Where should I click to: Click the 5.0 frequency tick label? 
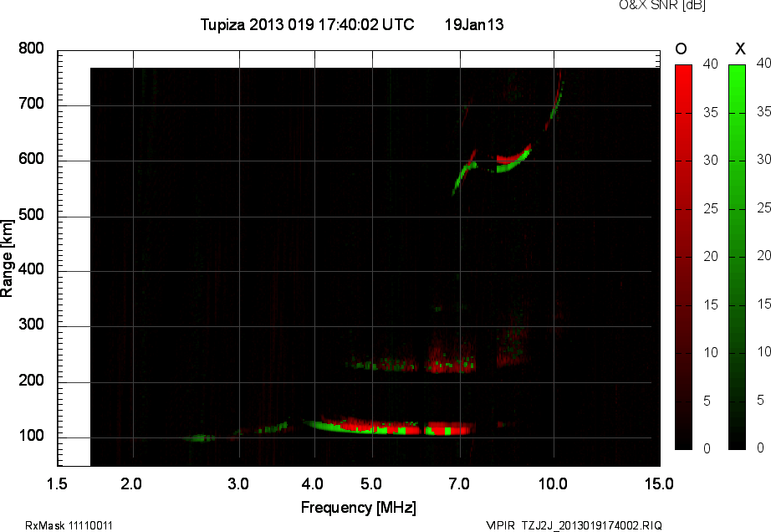click(x=370, y=483)
